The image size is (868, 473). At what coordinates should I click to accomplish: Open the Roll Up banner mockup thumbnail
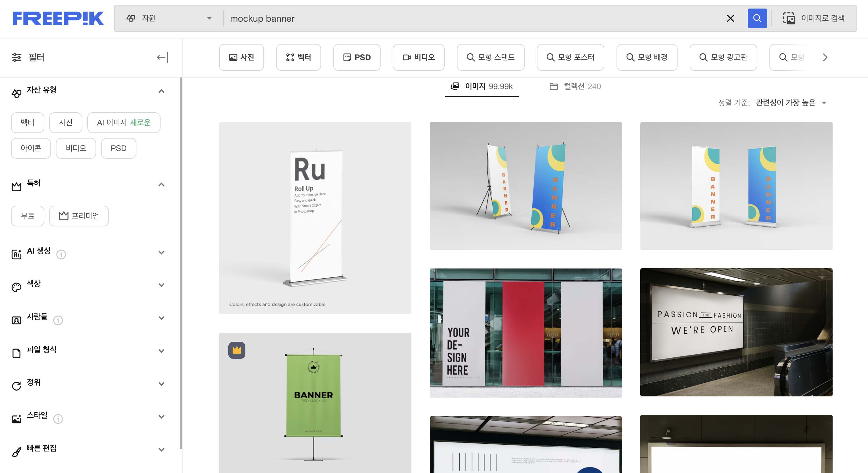pyautogui.click(x=315, y=218)
